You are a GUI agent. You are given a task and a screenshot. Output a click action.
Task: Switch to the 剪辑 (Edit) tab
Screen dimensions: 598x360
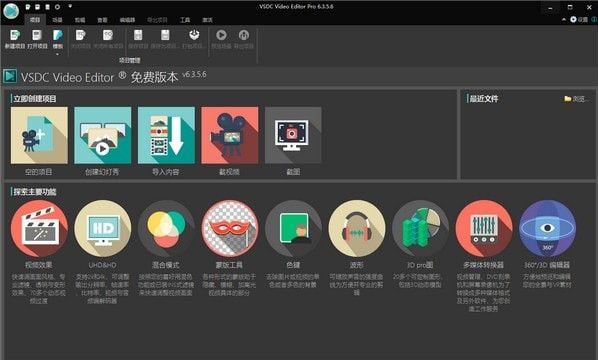pyautogui.click(x=80, y=20)
